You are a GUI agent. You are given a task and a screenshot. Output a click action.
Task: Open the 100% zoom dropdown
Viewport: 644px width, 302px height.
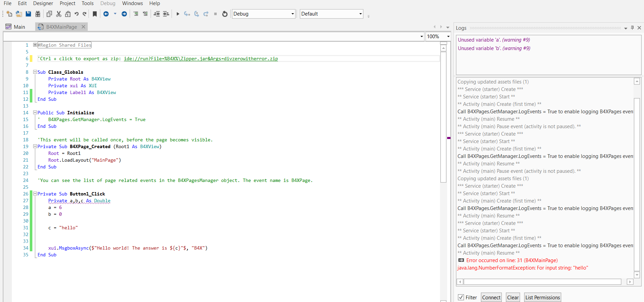tap(448, 37)
